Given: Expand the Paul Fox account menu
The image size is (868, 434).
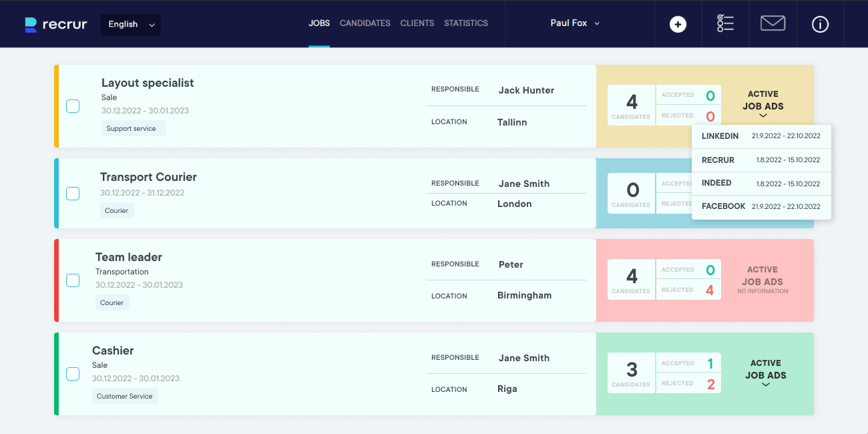Looking at the screenshot, I should tap(574, 23).
